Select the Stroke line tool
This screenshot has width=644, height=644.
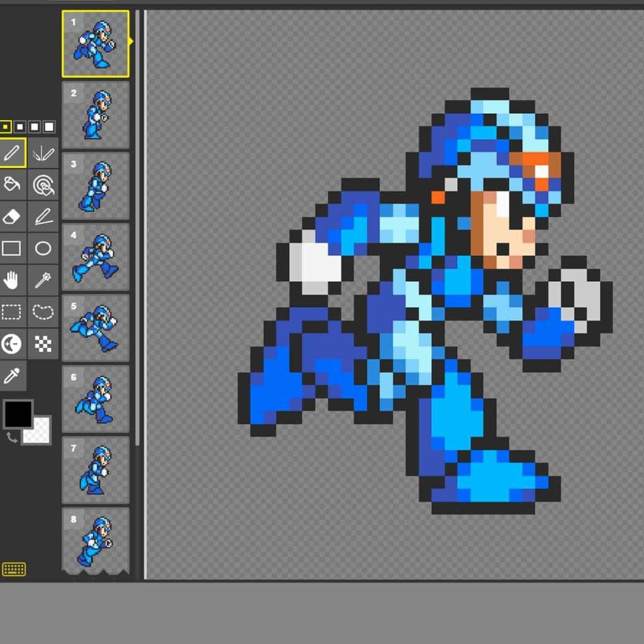pyautogui.click(x=44, y=217)
